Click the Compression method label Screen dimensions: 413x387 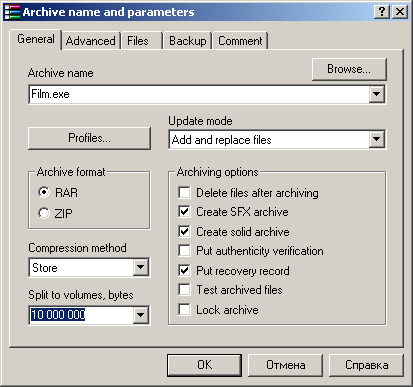[77, 248]
